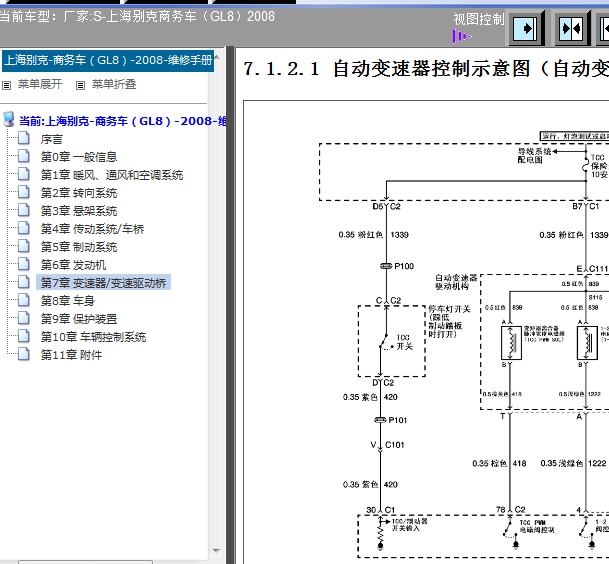Click the TCC/制动器开关输入 label
Screen dimensions: 609x564
(409, 525)
